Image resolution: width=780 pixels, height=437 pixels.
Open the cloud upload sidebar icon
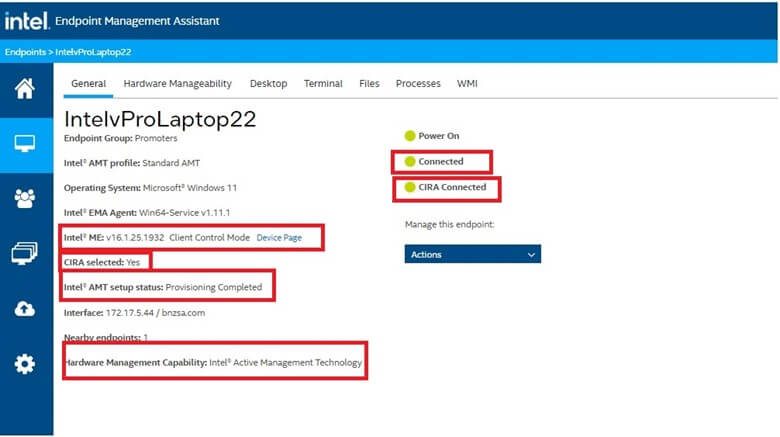(24, 309)
